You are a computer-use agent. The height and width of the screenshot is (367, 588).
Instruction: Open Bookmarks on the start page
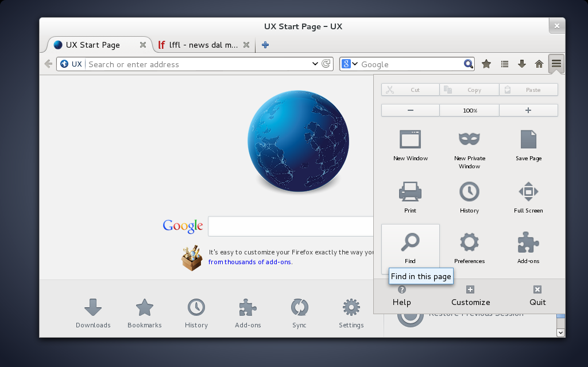[144, 314]
